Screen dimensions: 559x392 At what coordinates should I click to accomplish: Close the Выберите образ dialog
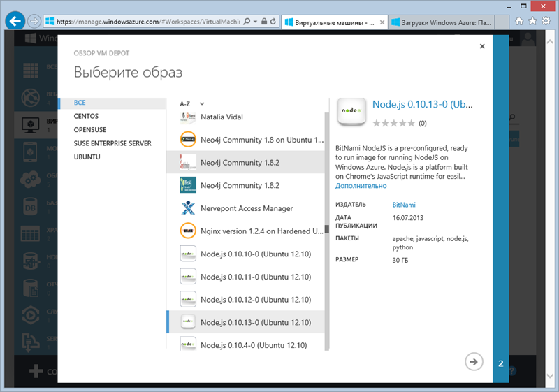point(482,46)
